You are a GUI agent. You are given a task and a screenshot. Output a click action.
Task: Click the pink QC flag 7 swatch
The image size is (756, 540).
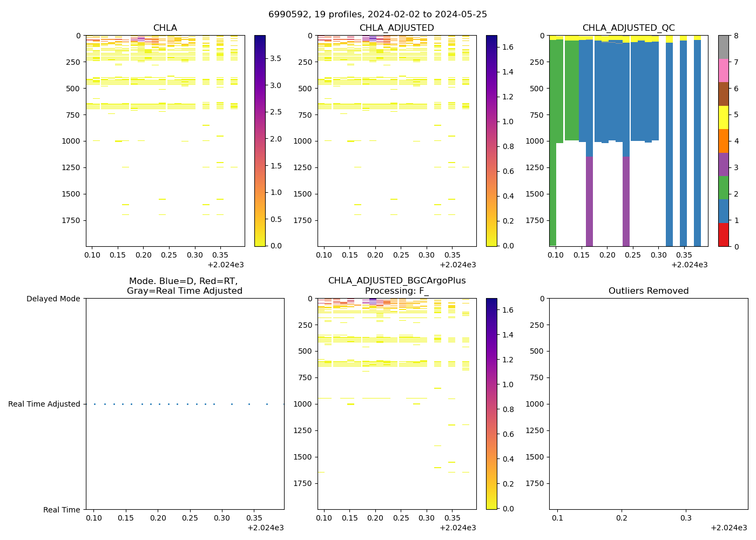pyautogui.click(x=724, y=71)
